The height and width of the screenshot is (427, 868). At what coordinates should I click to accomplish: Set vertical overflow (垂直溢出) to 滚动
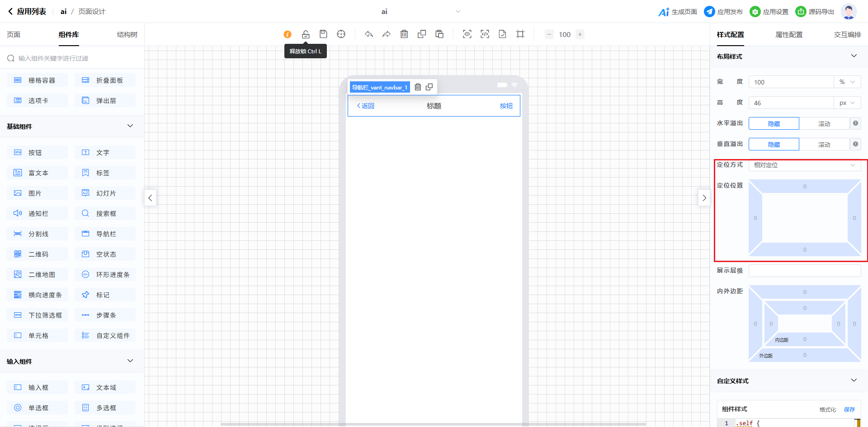click(x=824, y=145)
